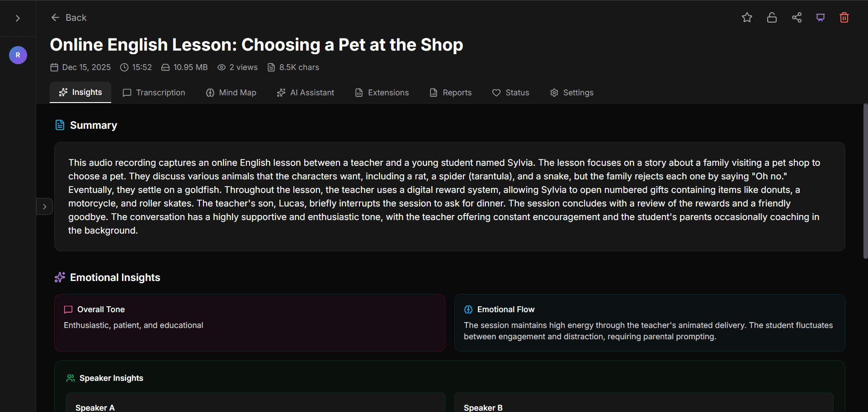Image resolution: width=868 pixels, height=412 pixels.
Task: Click the purple R user avatar
Action: 18,55
